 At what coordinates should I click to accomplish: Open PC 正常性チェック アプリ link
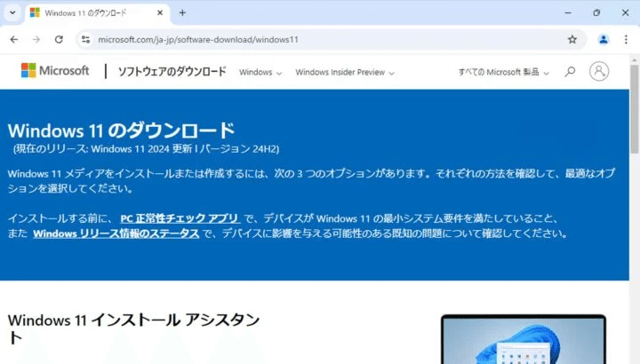pos(180,218)
